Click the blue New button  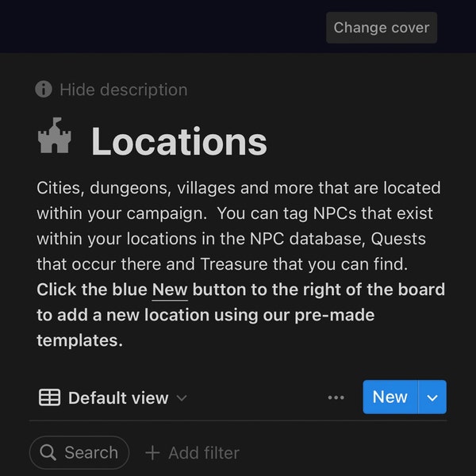pyautogui.click(x=390, y=397)
